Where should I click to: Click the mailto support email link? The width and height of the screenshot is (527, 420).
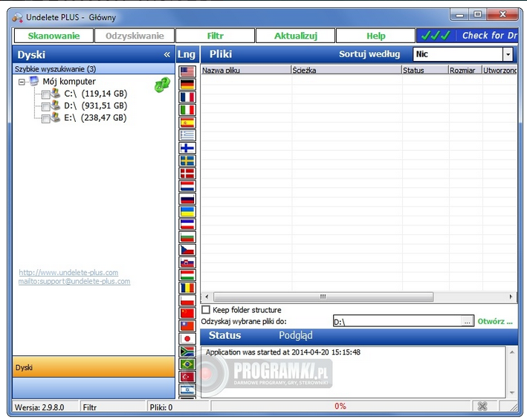[x=74, y=281]
